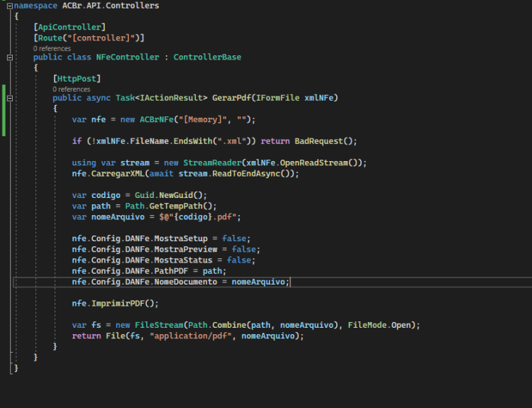
Task: Click the ACBrNFe constructor call
Action: click(x=157, y=119)
